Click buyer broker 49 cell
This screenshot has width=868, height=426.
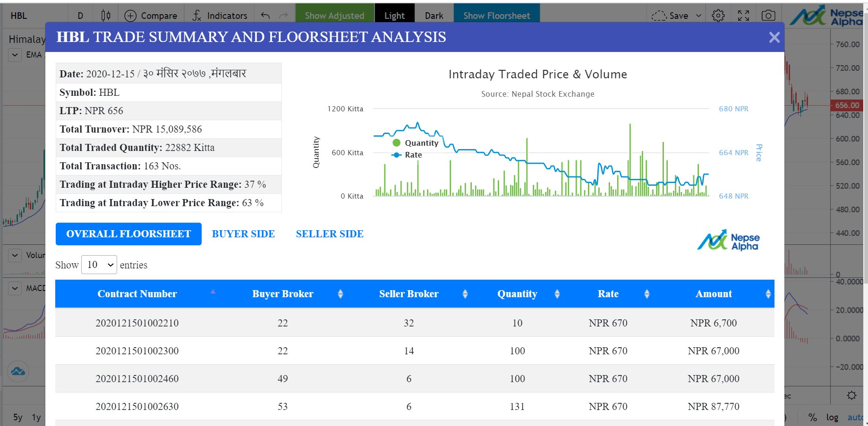point(282,379)
